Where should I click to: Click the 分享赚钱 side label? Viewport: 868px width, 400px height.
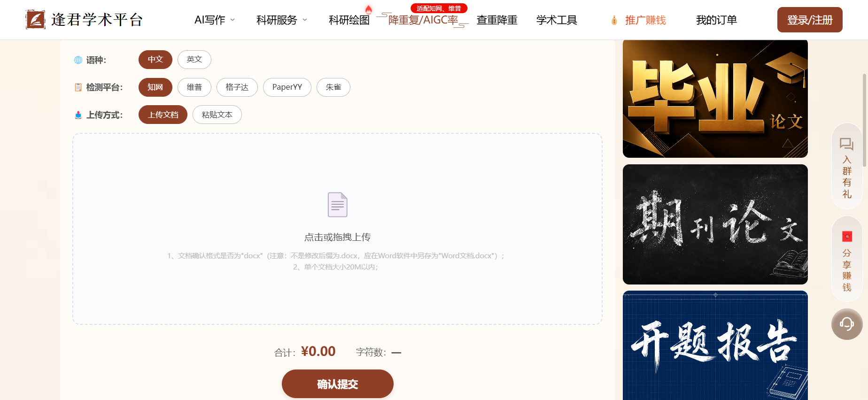point(847,270)
